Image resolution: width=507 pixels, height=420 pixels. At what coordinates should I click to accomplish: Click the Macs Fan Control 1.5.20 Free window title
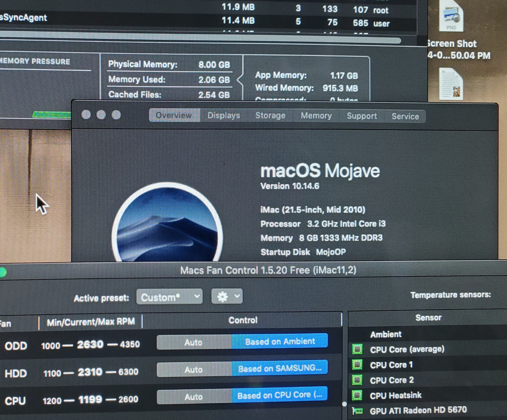coord(268,270)
